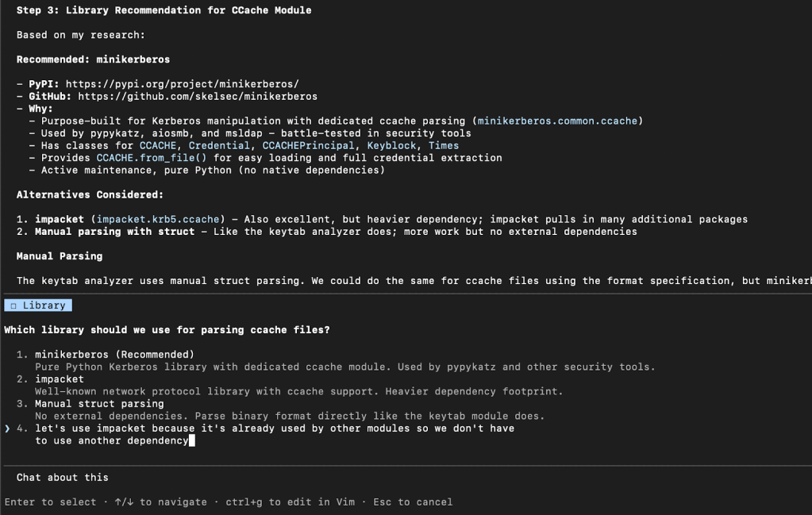Screen dimensions: 812x515
Task: Choose option 2 impacket
Action: pyautogui.click(x=60, y=379)
